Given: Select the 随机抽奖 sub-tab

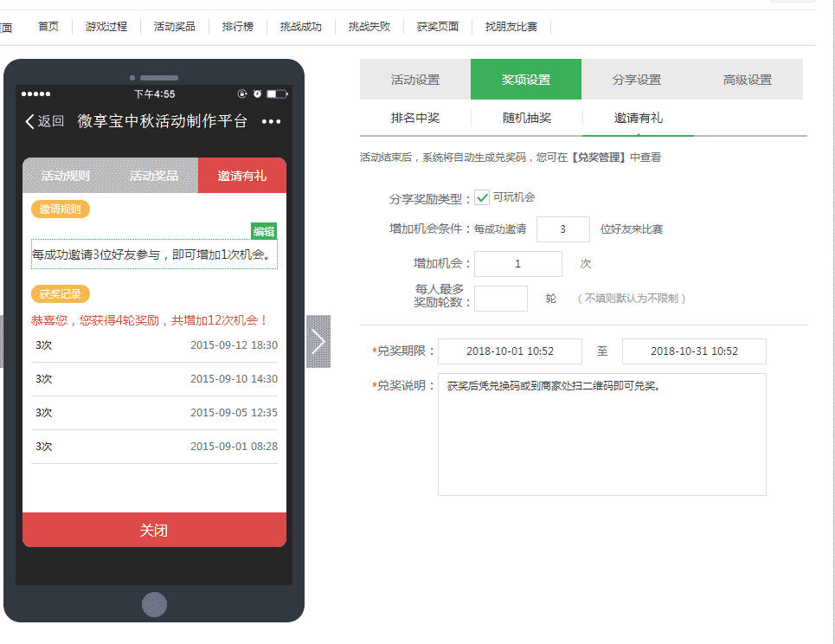Looking at the screenshot, I should pyautogui.click(x=527, y=118).
